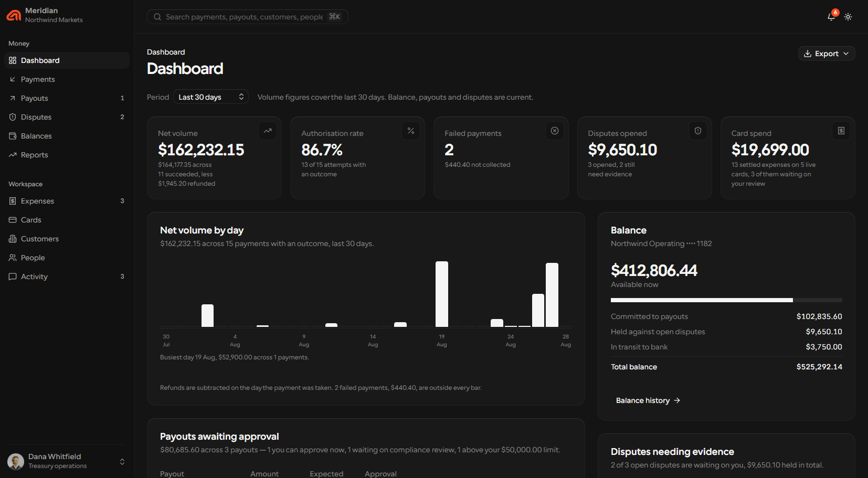This screenshot has width=868, height=478.
Task: Expand the Dana Whitfield account switcher
Action: (x=67, y=461)
